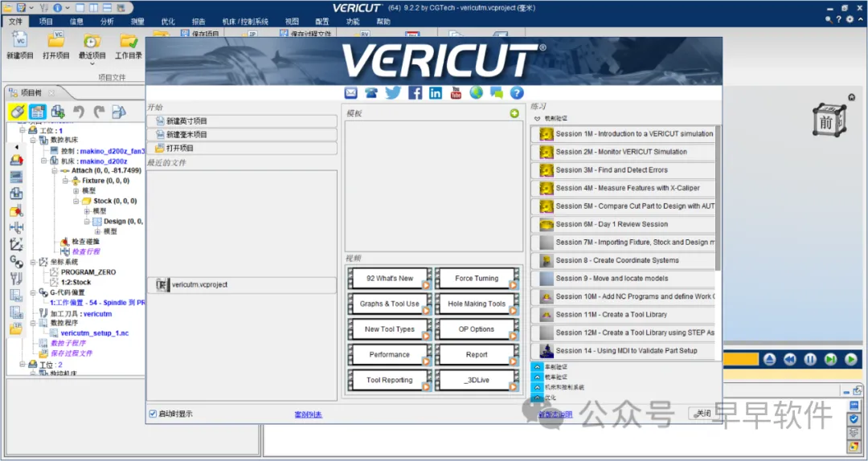Open the 帮助 ribbon tab
This screenshot has width=868, height=461.
pyautogui.click(x=383, y=22)
